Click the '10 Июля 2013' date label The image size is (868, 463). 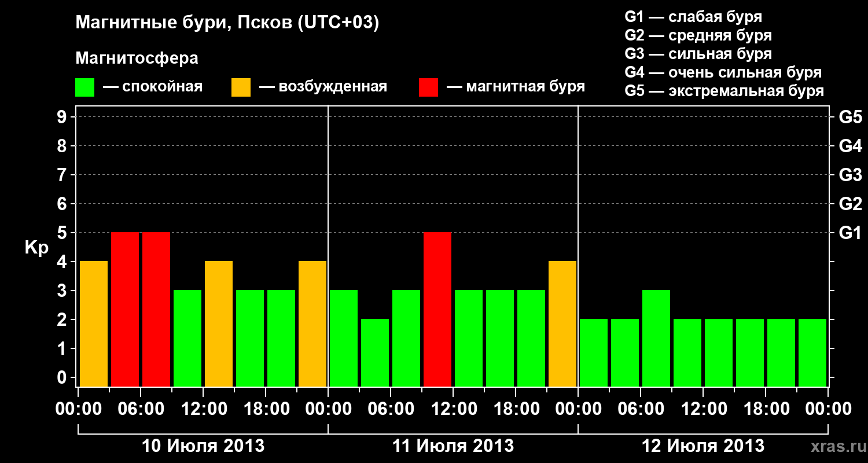[x=203, y=446]
